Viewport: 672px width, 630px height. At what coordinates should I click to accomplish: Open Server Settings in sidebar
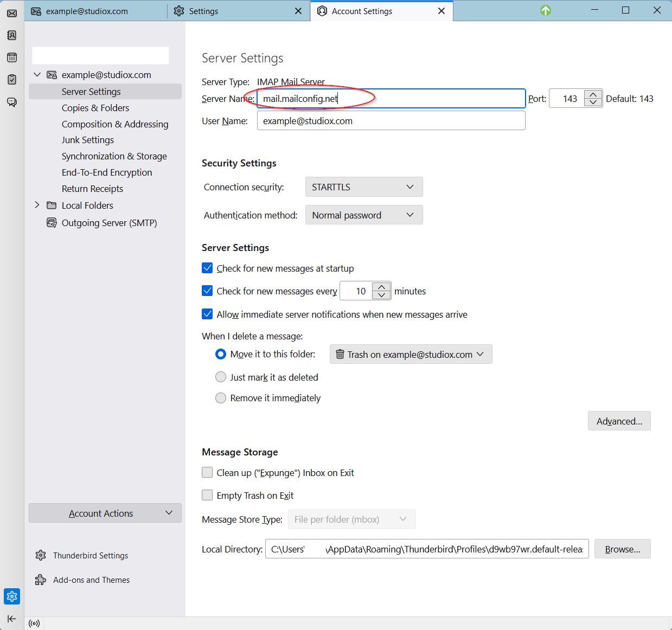coord(105,92)
